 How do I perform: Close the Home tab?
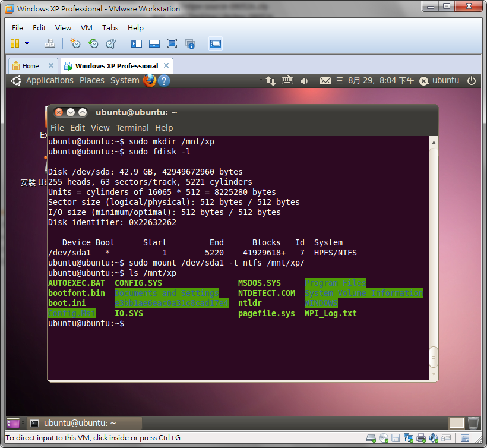(x=51, y=65)
